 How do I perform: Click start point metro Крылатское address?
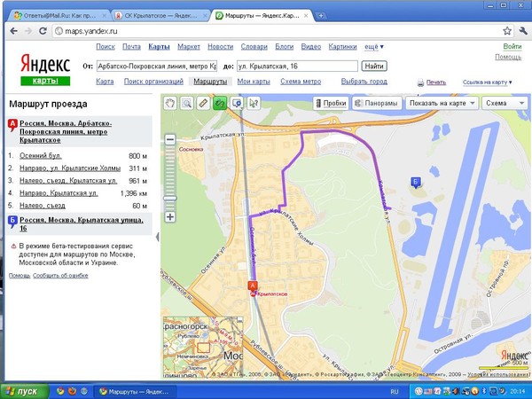click(66, 131)
